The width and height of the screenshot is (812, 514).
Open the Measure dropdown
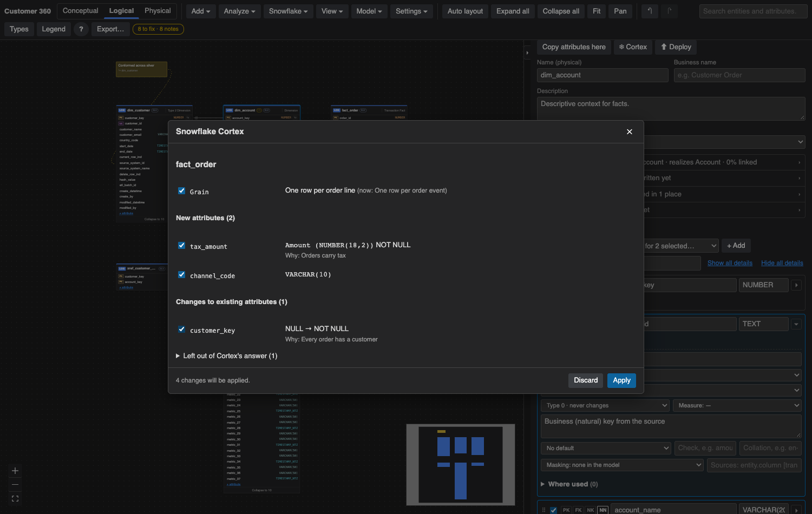tap(737, 405)
